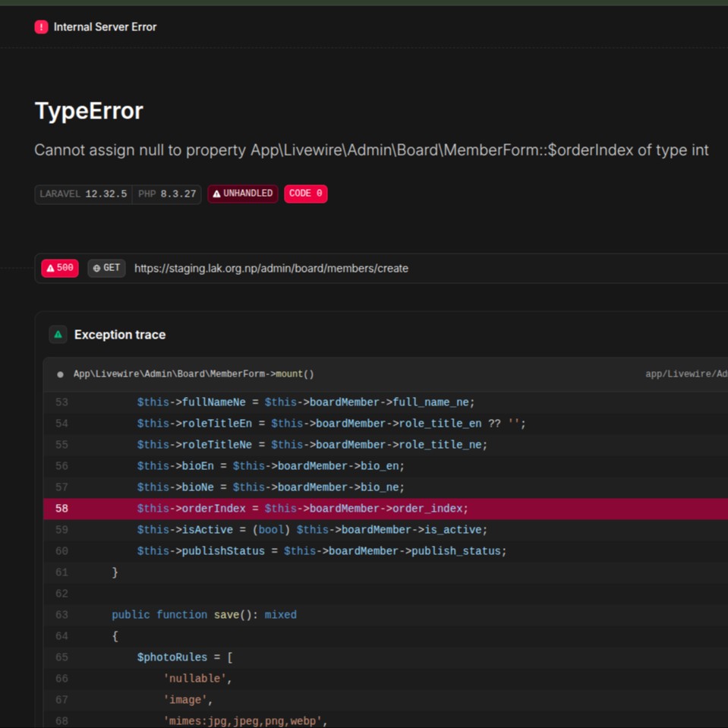Click the Exception trace section heading
The image size is (728, 728).
[x=119, y=335]
